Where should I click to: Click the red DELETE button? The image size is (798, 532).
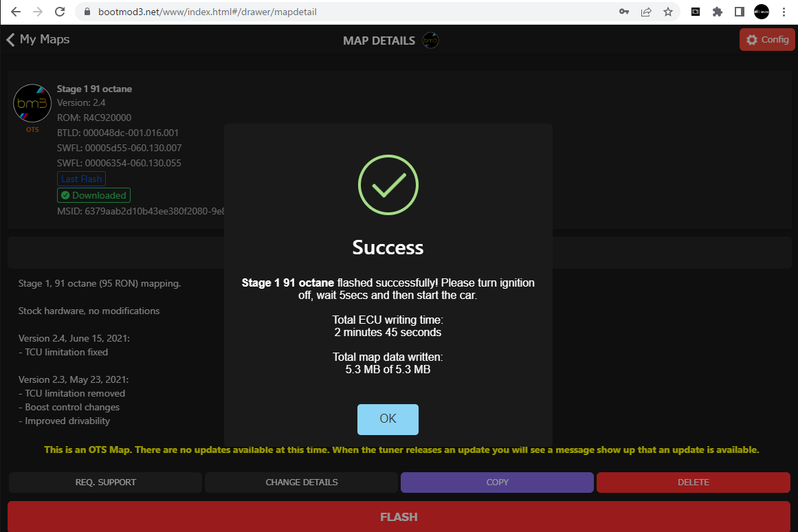click(693, 482)
